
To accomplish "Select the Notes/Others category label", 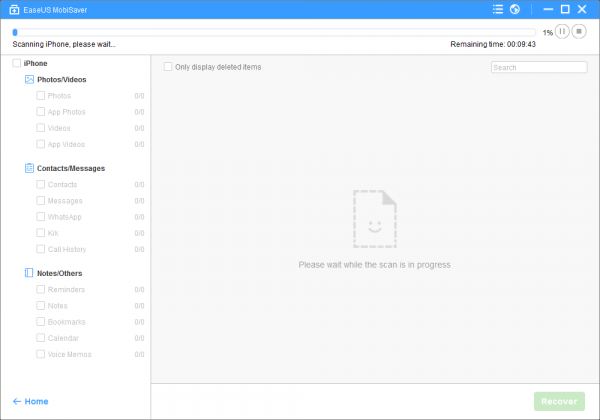I will [x=59, y=273].
